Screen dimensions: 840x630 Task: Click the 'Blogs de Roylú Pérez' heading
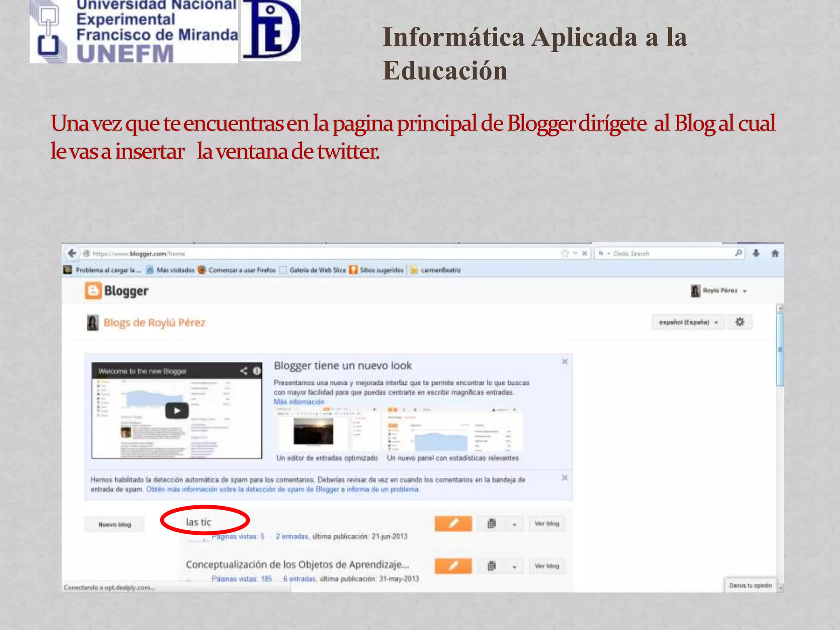tap(154, 323)
